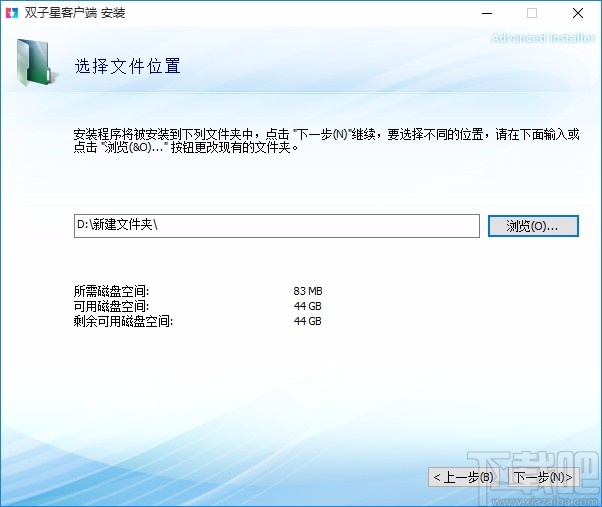The height and width of the screenshot is (507, 602).
Task: Click the install path input field
Action: [276, 226]
